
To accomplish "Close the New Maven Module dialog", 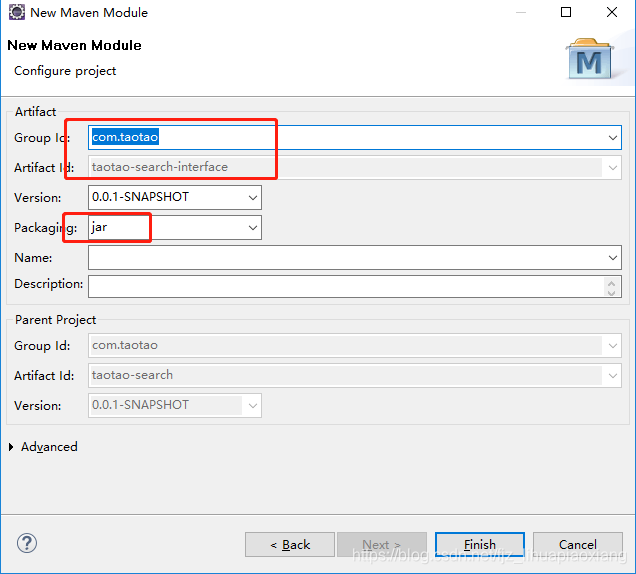I will coord(612,12).
